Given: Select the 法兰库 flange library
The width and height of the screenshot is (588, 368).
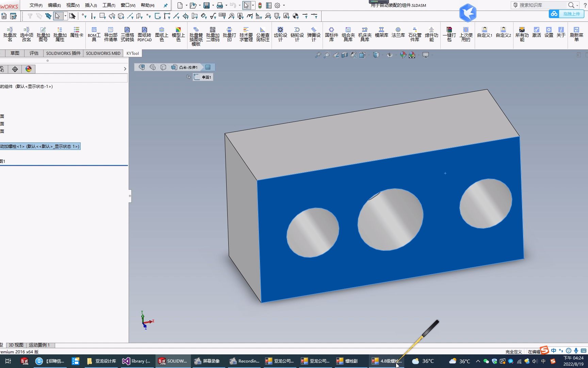Looking at the screenshot, I should 397,34.
